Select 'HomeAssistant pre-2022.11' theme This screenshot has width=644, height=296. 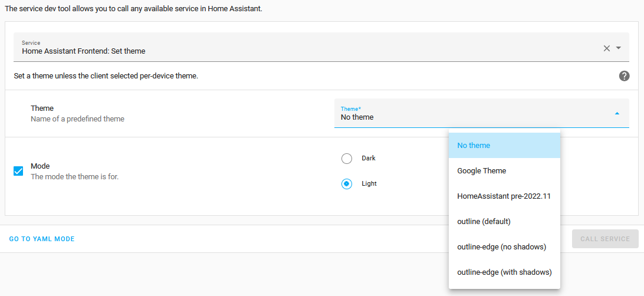click(504, 196)
